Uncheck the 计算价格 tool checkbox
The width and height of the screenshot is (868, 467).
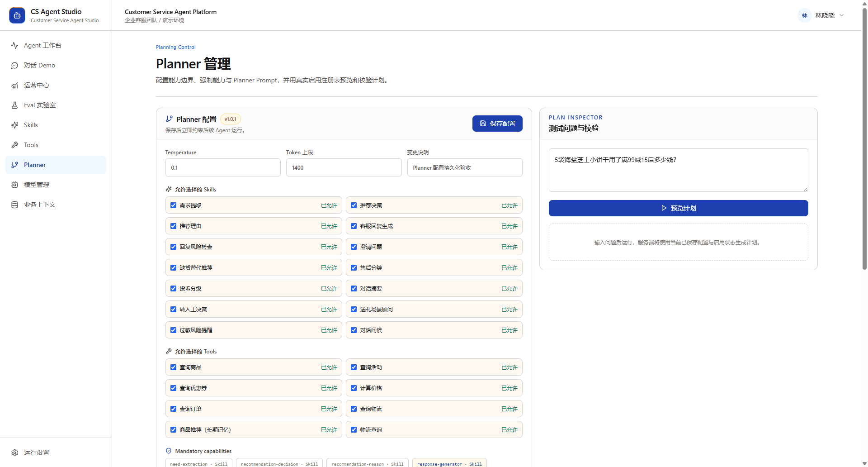tap(354, 388)
